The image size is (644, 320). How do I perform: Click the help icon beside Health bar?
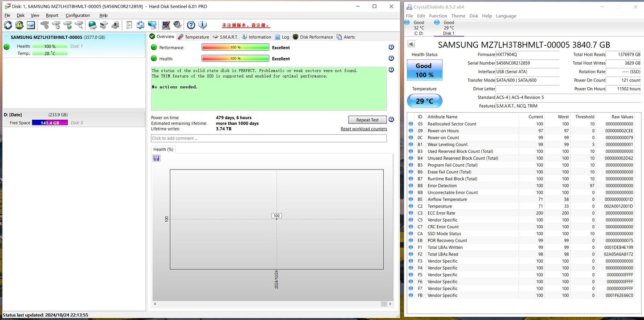point(391,58)
